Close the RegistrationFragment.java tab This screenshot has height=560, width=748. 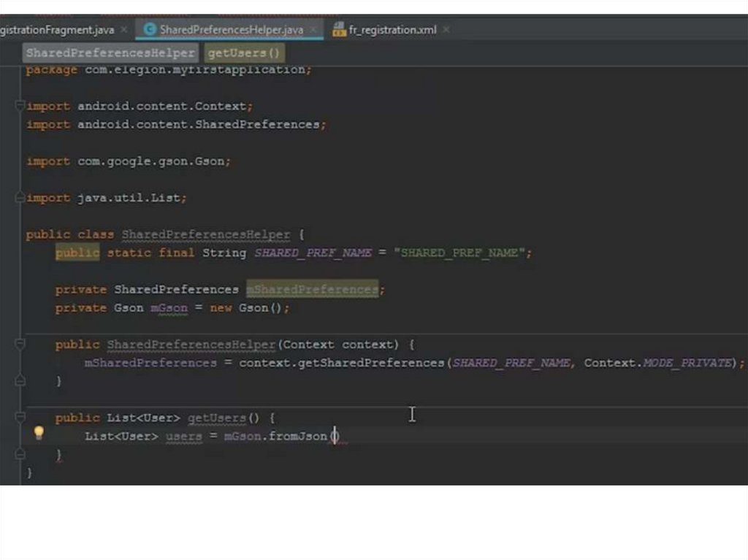(123, 29)
